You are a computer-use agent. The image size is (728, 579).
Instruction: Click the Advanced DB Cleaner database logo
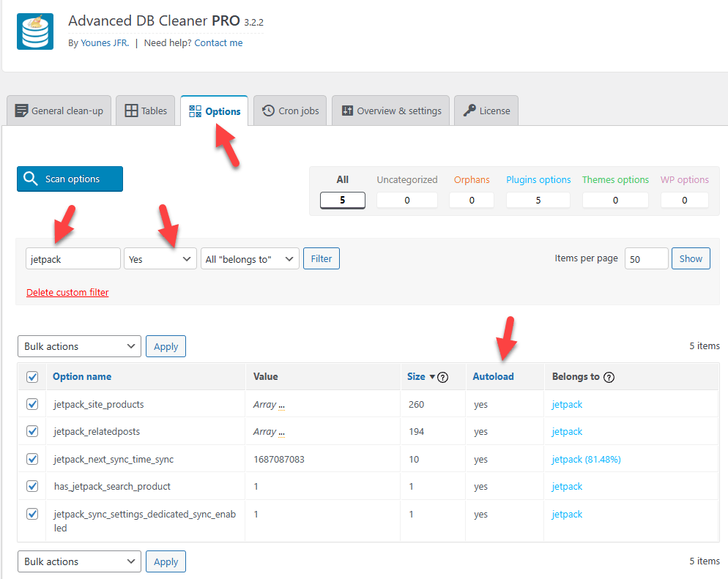coord(35,31)
